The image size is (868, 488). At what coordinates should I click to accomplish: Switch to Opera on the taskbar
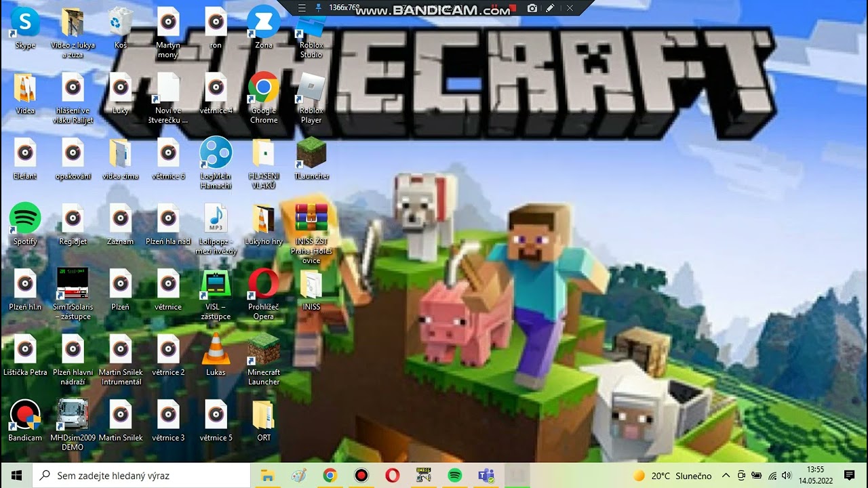393,475
